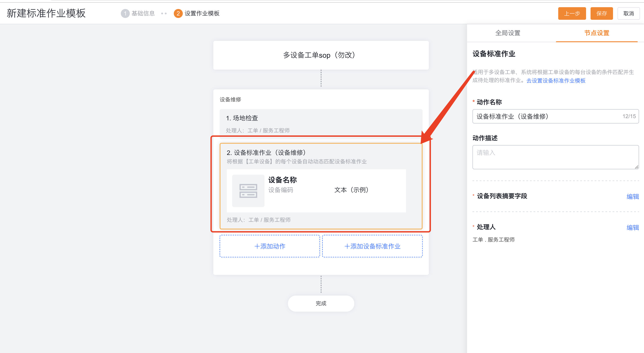This screenshot has width=644, height=353.
Task: Click the 添加动作 button
Action: coord(269,246)
